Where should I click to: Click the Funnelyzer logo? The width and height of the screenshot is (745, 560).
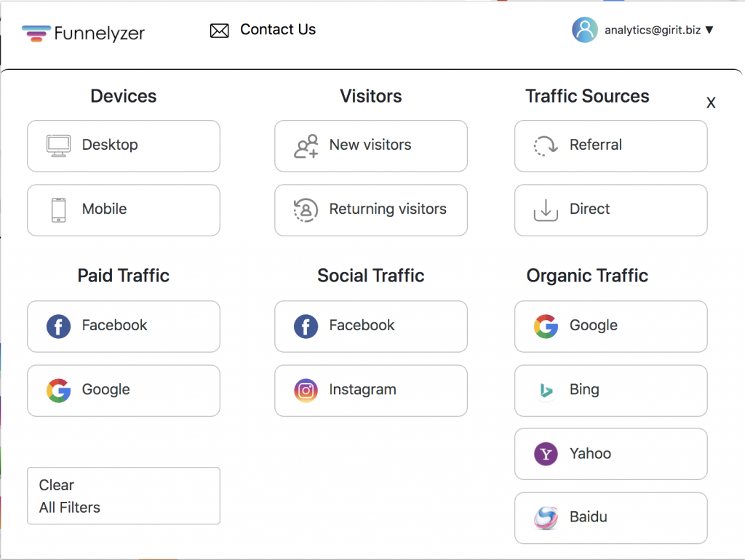[83, 33]
